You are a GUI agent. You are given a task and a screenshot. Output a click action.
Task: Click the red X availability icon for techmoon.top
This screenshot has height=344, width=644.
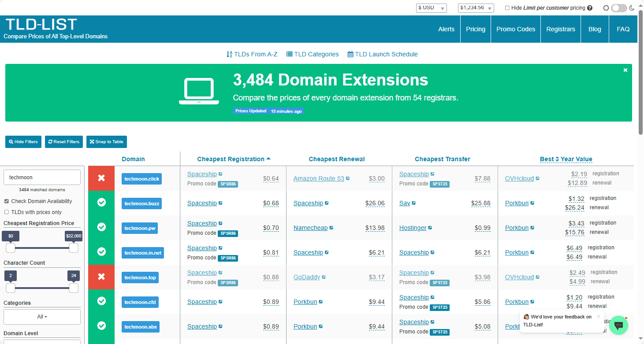click(101, 277)
